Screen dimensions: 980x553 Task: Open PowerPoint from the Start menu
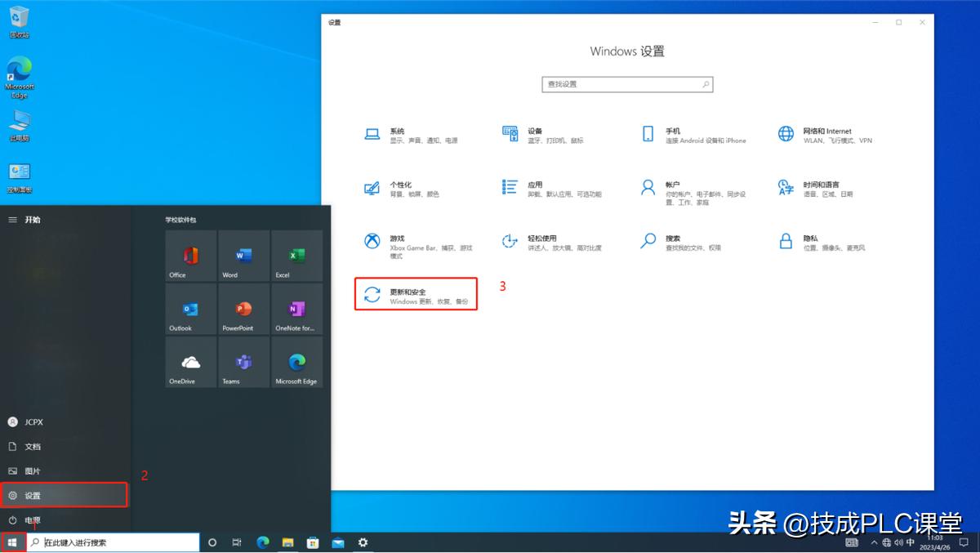243,309
